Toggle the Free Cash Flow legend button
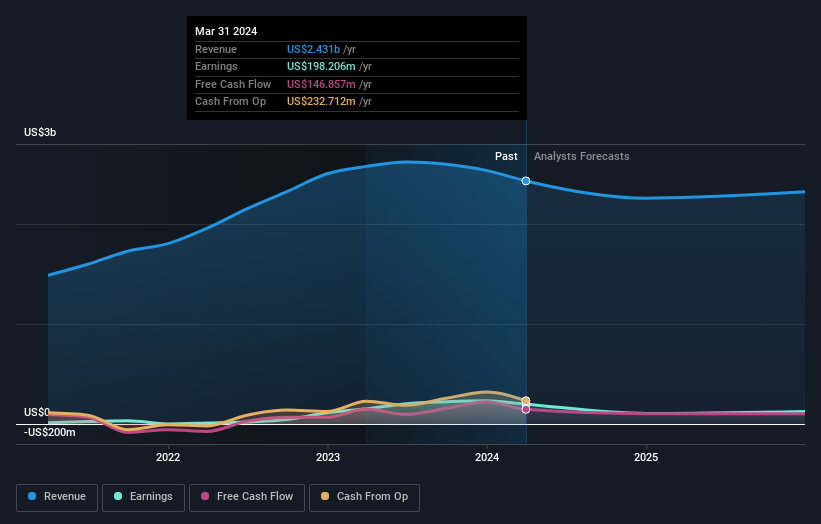 pos(247,497)
